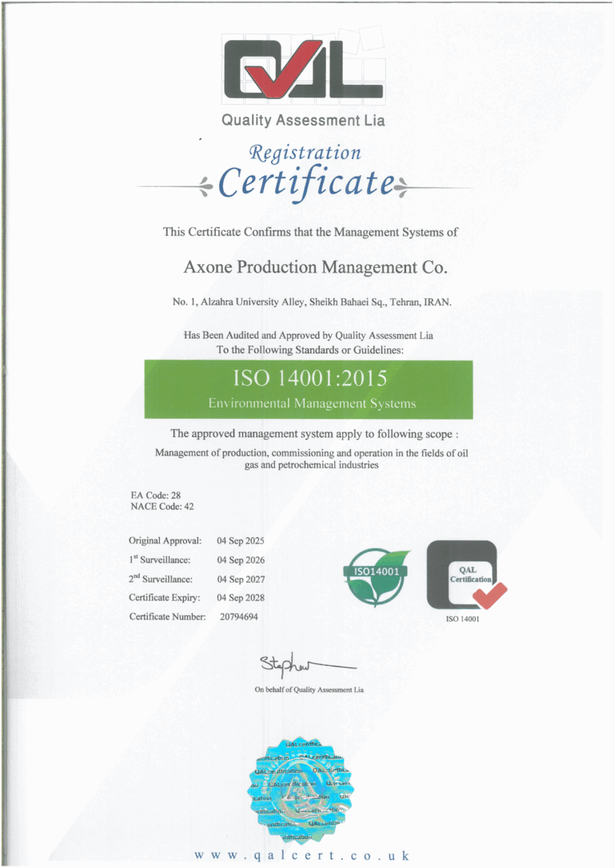Click the date '04 Sep 2026'
614x868 pixels.
pos(241,560)
